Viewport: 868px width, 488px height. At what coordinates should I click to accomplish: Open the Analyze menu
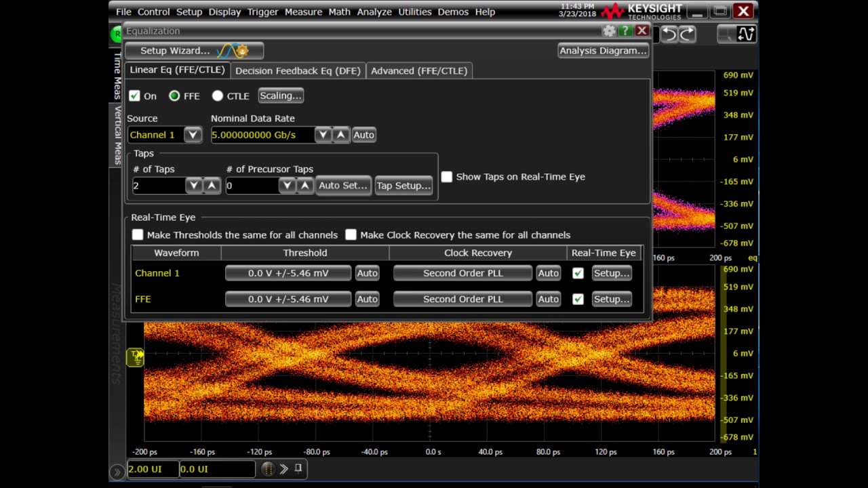pyautogui.click(x=374, y=12)
